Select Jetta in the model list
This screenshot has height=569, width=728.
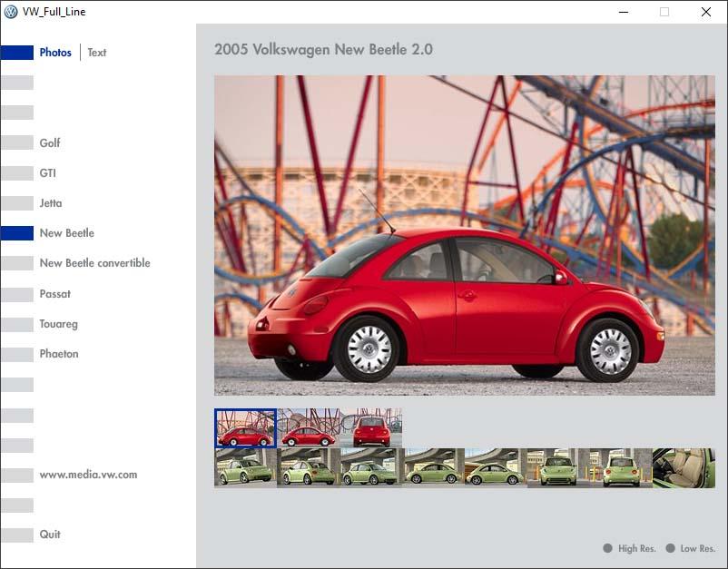(x=51, y=203)
